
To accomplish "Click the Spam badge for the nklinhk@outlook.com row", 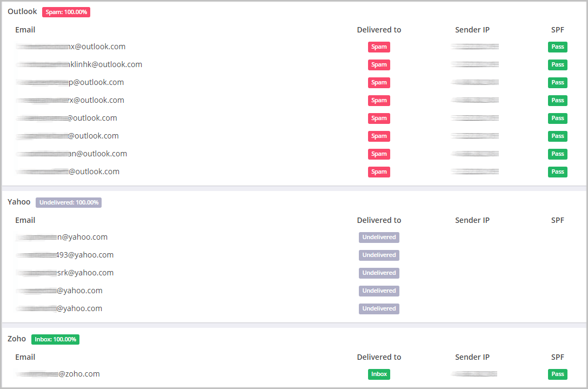I will pyautogui.click(x=379, y=64).
